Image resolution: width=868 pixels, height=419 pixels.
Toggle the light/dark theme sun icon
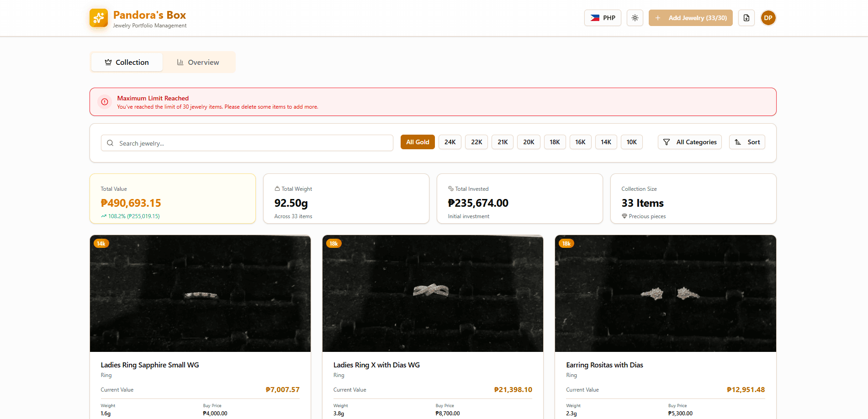point(635,18)
